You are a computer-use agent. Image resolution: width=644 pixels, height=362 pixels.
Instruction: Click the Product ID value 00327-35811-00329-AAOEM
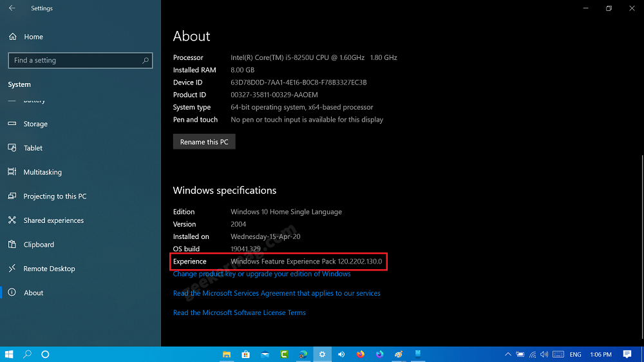(274, 95)
